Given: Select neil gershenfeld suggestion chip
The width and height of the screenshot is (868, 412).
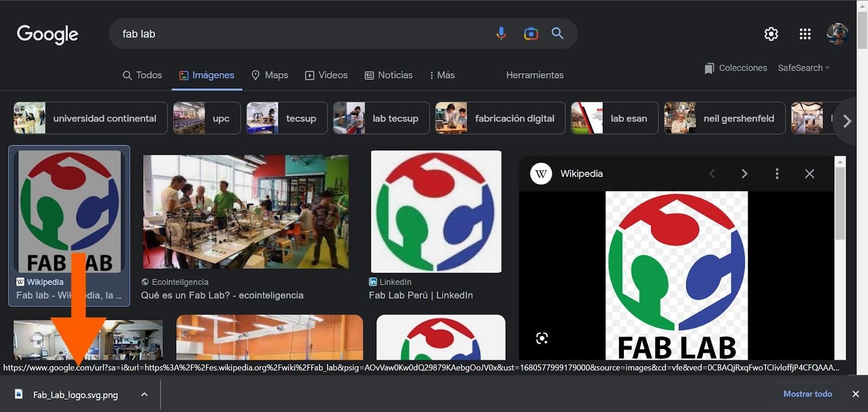Looking at the screenshot, I should [725, 118].
